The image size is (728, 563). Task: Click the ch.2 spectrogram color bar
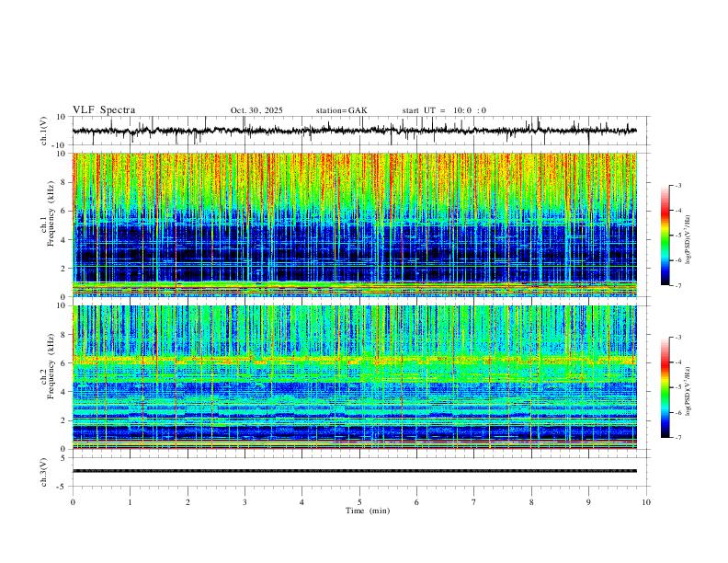pos(665,387)
